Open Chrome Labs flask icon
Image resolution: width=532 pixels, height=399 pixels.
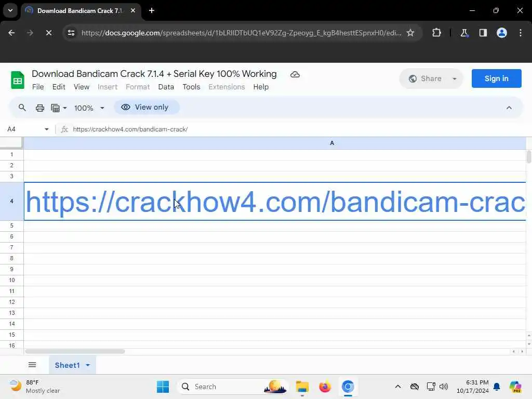tap(464, 33)
